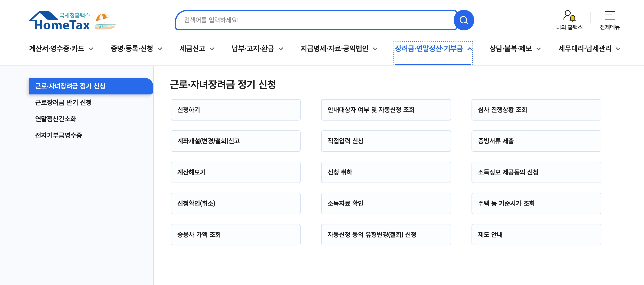
Task: Click the blue magnifier search button
Action: pos(464,20)
